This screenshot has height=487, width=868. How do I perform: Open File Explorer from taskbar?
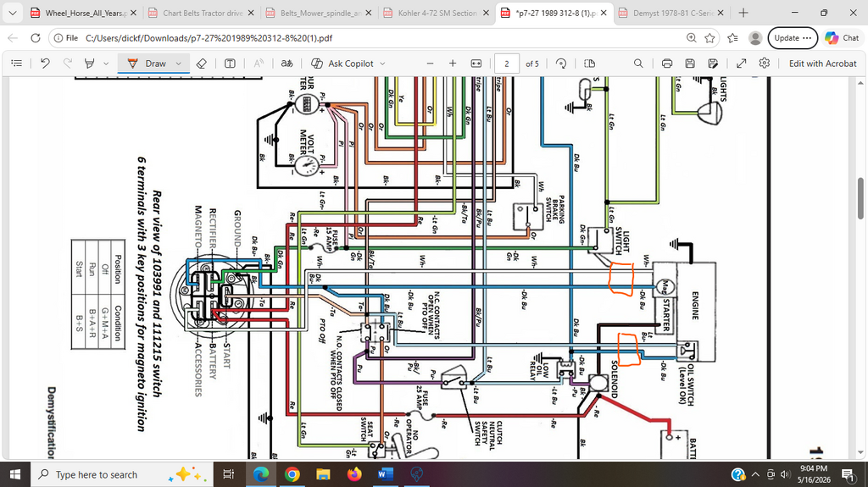[x=323, y=474]
